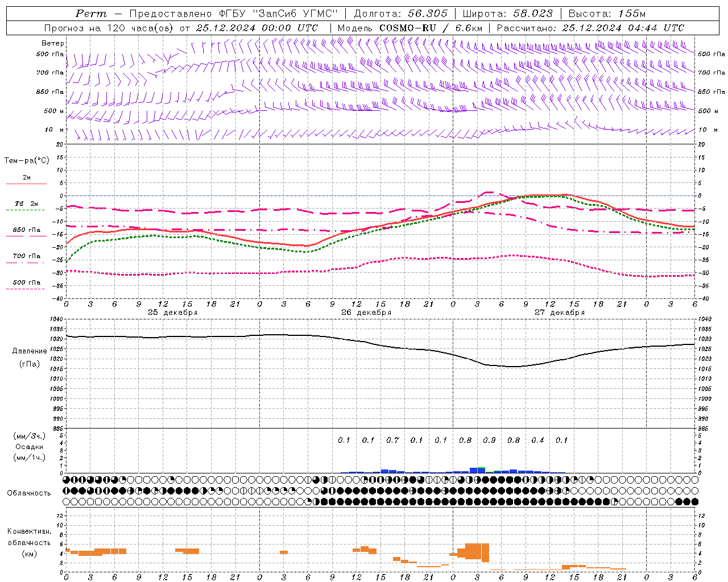The image size is (728, 582).
Task: Click the '2м' temperature legend entry
Action: 27,178
